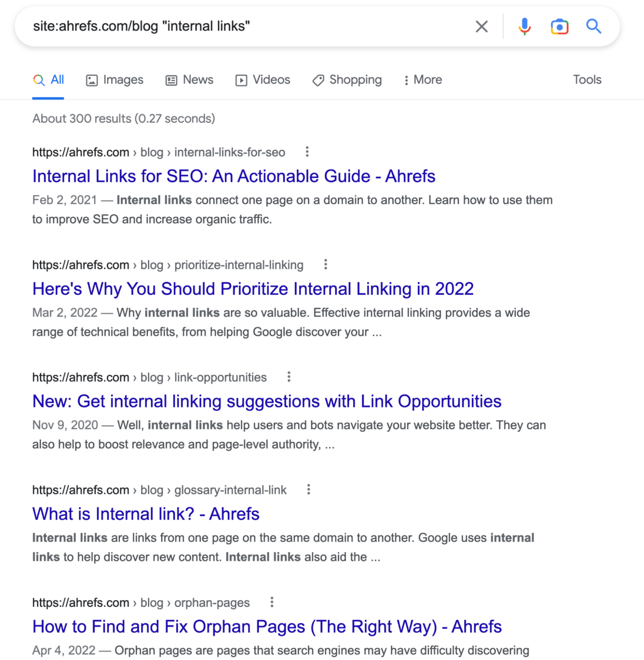Click the Videos play icon
The width and height of the screenshot is (644, 660).
click(241, 80)
